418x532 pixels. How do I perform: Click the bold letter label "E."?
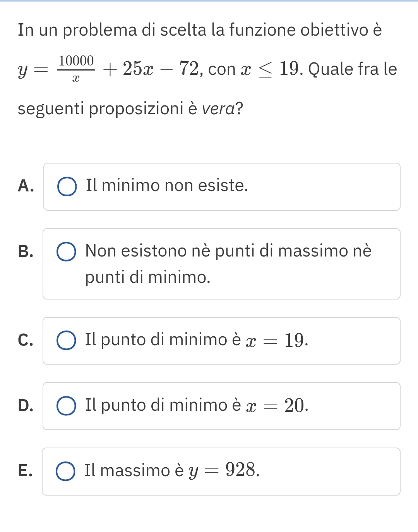[25, 471]
